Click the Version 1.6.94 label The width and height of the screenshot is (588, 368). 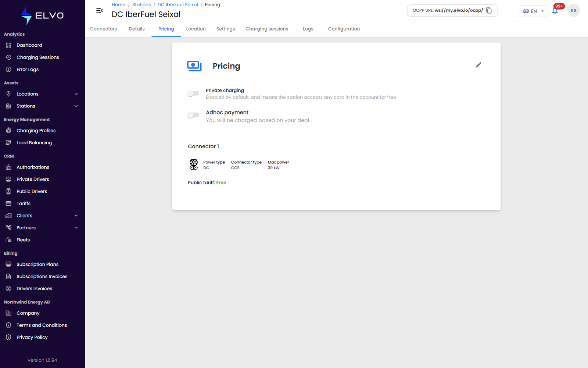[x=42, y=360]
